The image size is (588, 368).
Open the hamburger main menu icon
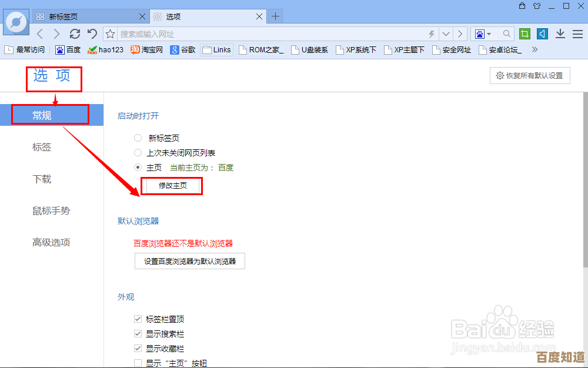(x=577, y=34)
